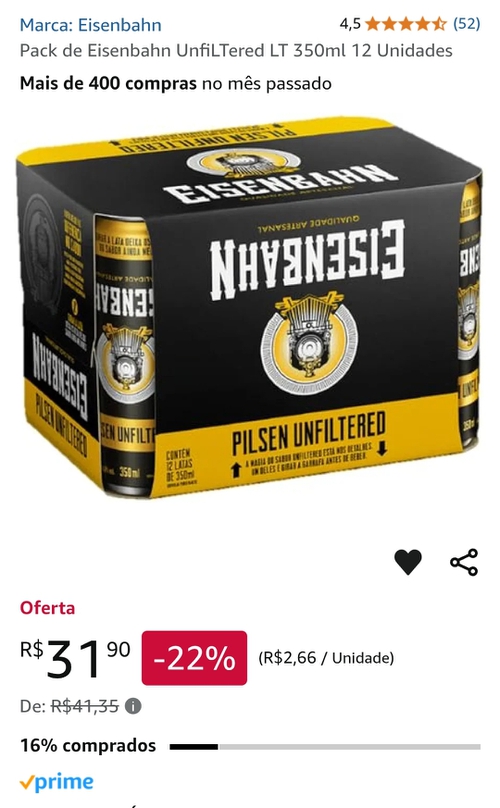Tap the heart favorite icon

408,562
